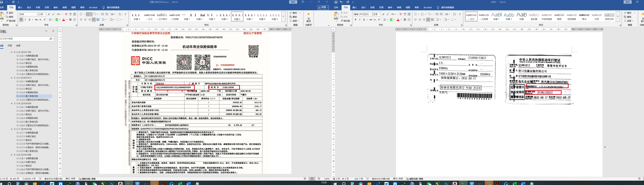This screenshot has height=185, width=644.
Task: Apply superscript in the right Word window
Action: coord(379,20)
